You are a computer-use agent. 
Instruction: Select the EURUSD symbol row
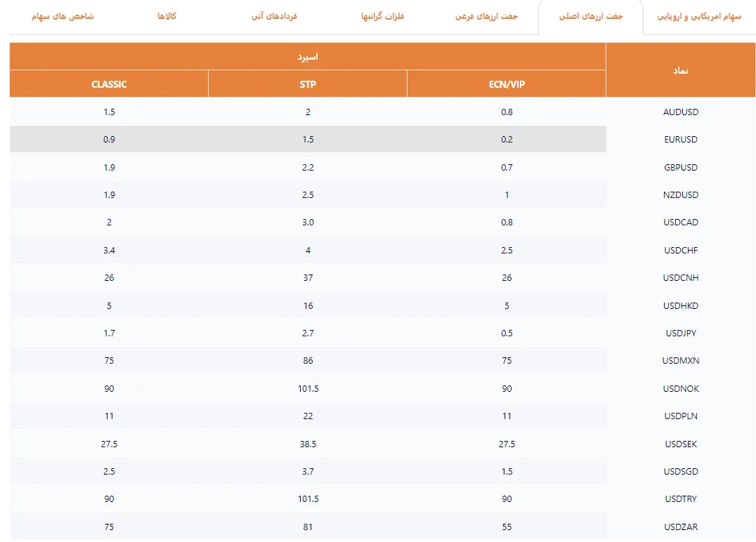tap(680, 140)
